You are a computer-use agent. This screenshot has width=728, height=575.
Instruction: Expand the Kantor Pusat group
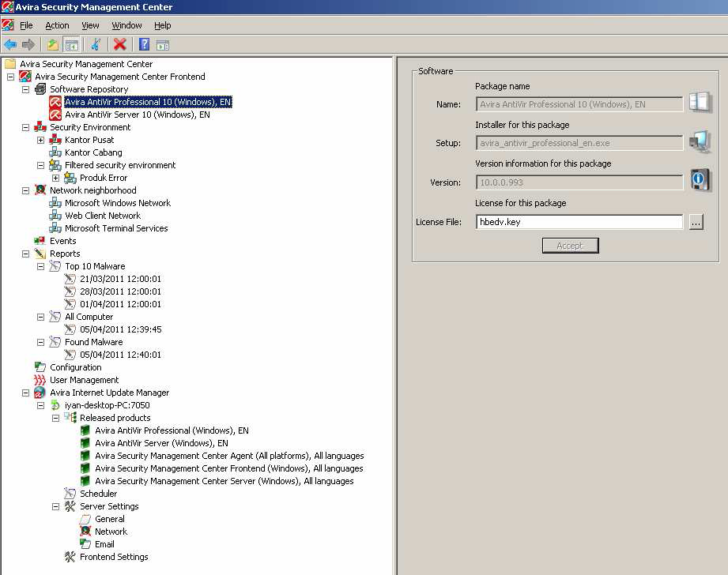click(x=41, y=140)
